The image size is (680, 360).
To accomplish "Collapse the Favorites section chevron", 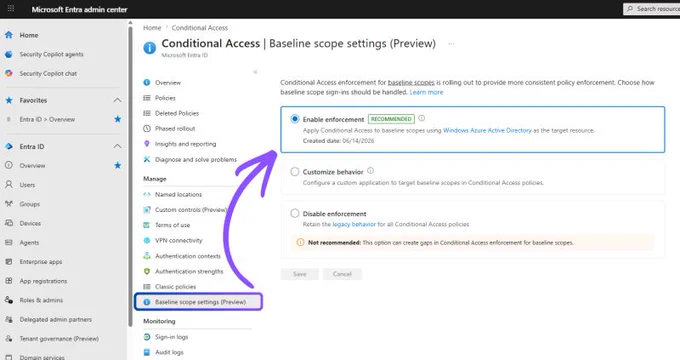I will click(x=117, y=100).
